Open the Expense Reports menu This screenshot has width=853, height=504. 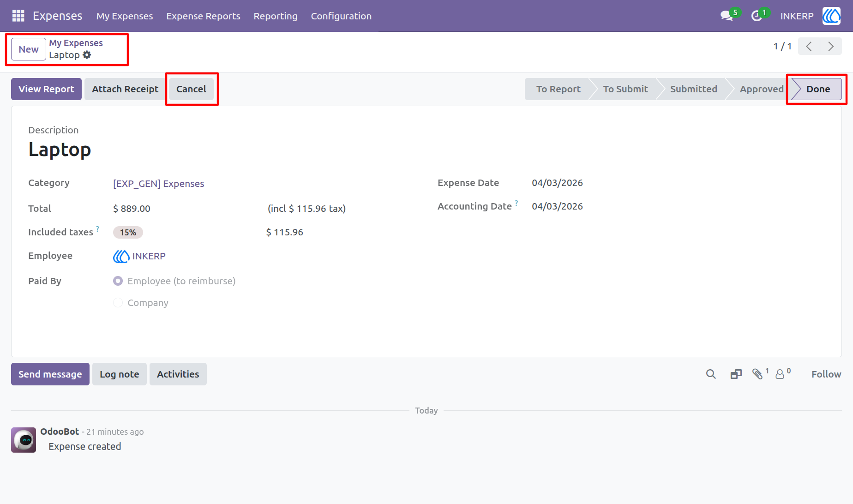(203, 16)
